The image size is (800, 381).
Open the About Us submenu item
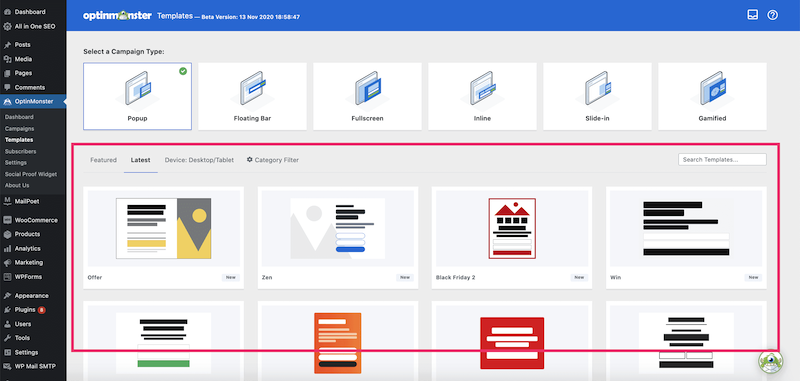[x=17, y=186]
